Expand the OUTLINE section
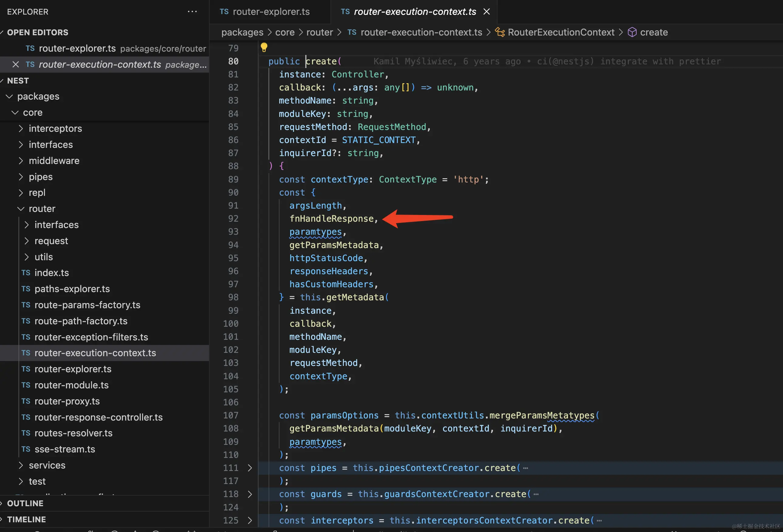The height and width of the screenshot is (532, 783). (x=25, y=503)
